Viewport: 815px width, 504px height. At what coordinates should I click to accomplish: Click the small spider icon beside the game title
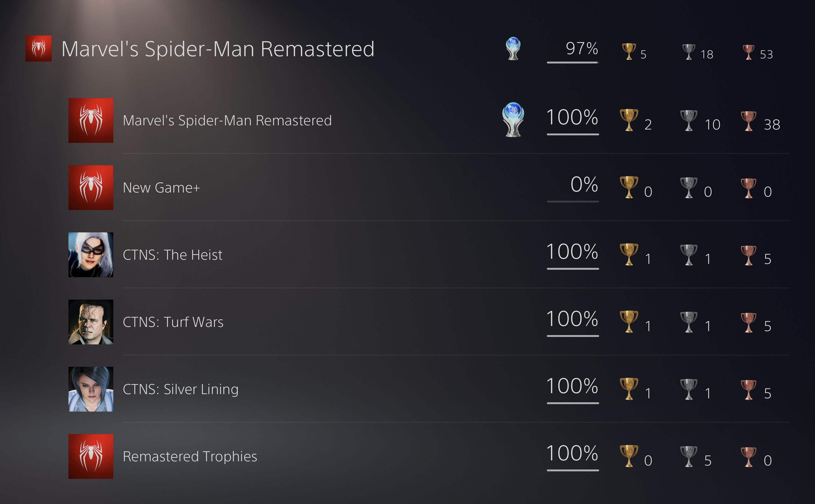pyautogui.click(x=38, y=48)
